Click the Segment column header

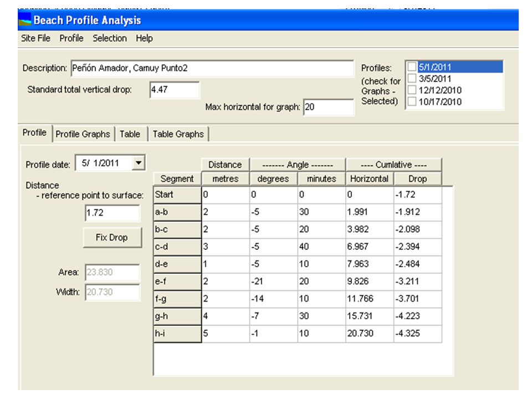pyautogui.click(x=177, y=179)
